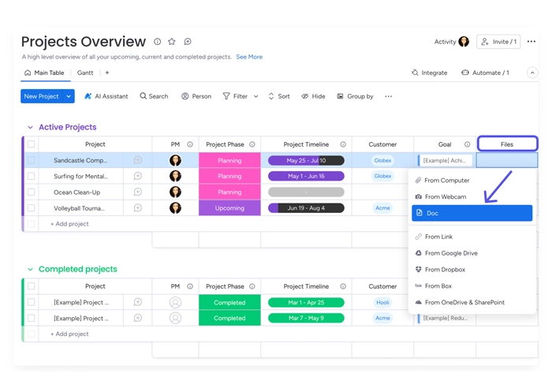Switch to the Gantt tab

click(x=85, y=73)
